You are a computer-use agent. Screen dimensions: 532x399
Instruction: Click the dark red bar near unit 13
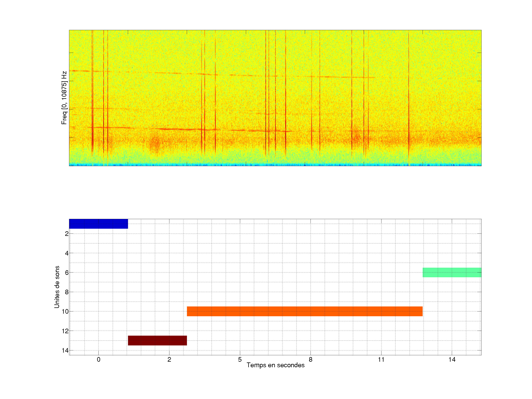pos(157,340)
